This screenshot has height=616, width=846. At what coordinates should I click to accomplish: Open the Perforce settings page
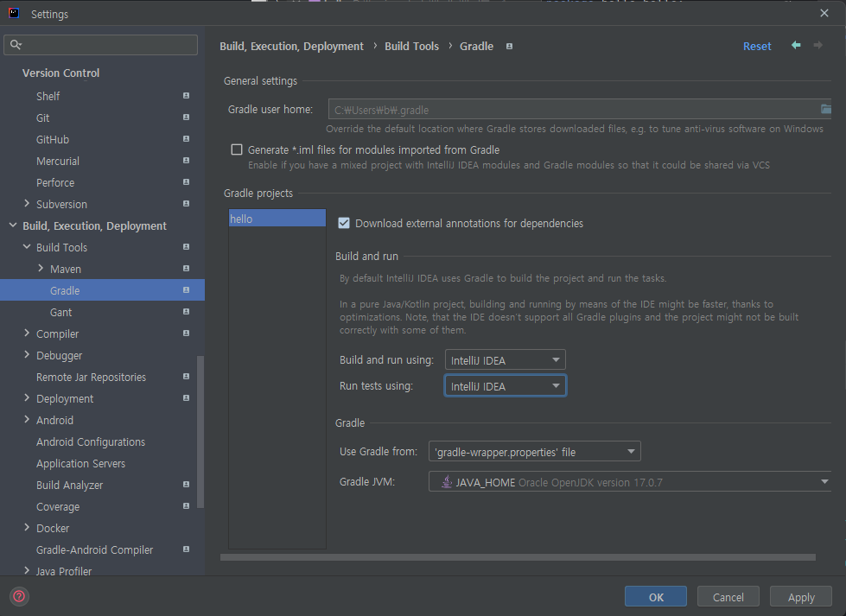click(x=55, y=182)
